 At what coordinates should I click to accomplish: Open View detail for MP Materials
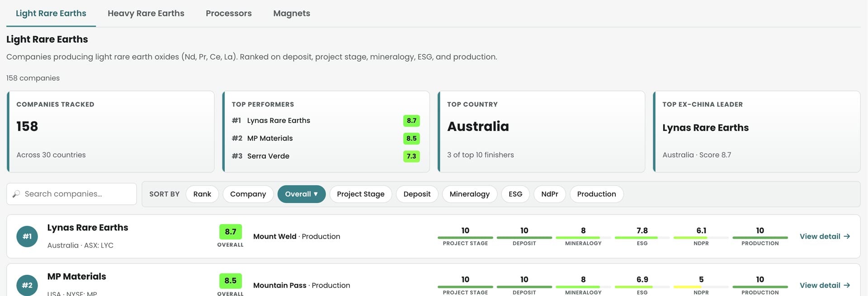(x=825, y=285)
